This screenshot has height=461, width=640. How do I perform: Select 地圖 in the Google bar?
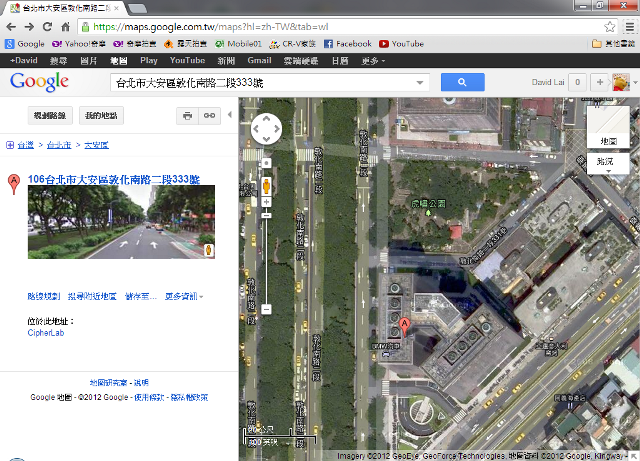click(119, 61)
